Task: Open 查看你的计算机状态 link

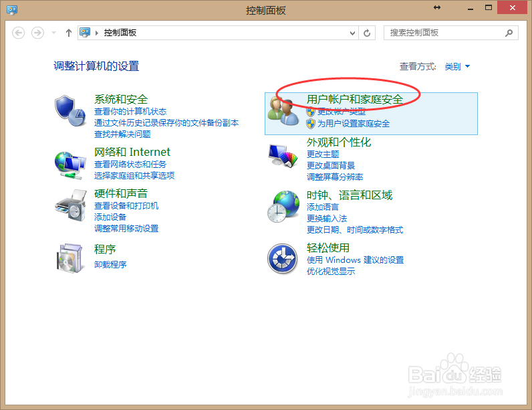Action: (130, 112)
